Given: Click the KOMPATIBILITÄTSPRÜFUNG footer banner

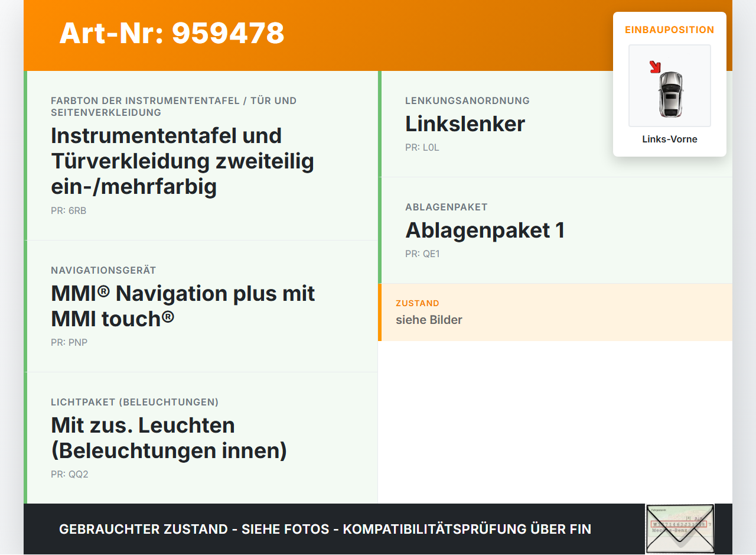Looking at the screenshot, I should pos(325,529).
